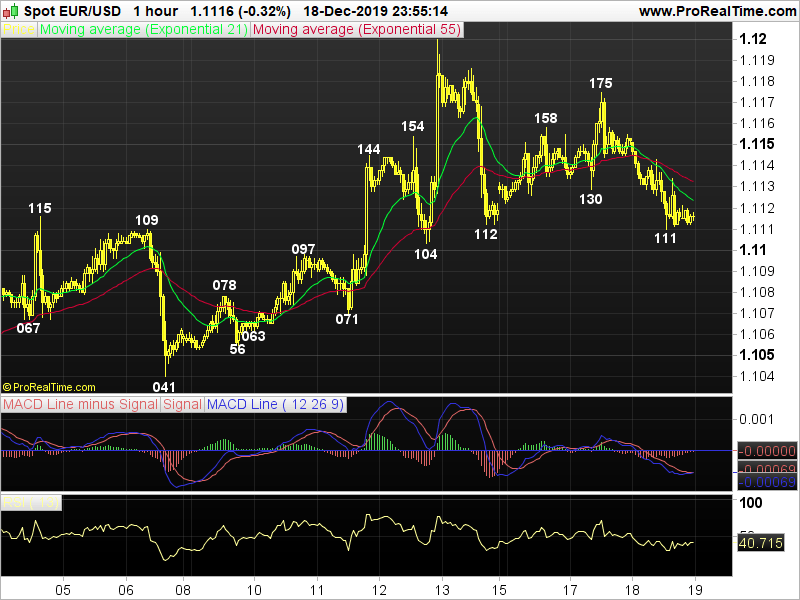The height and width of the screenshot is (600, 800).
Task: Click the 15 date axis label
Action: tap(499, 590)
